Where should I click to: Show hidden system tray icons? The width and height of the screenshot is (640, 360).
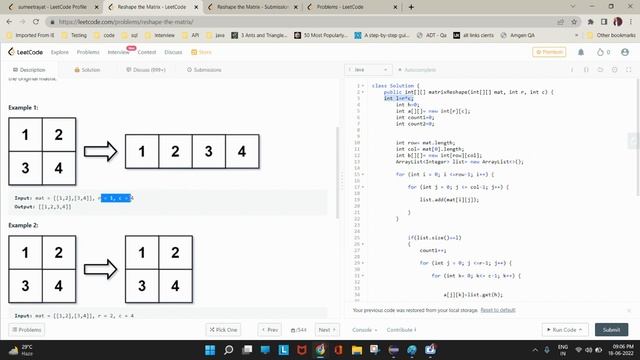click(535, 350)
